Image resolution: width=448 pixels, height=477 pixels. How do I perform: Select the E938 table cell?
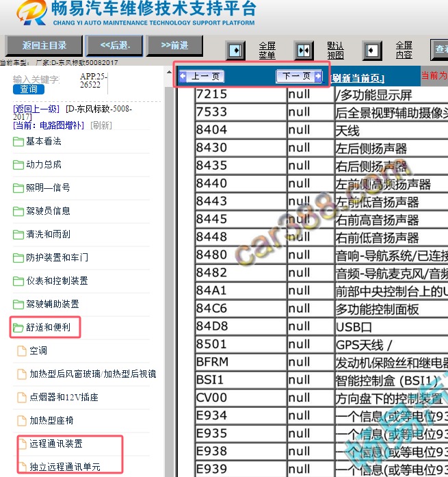click(241, 451)
